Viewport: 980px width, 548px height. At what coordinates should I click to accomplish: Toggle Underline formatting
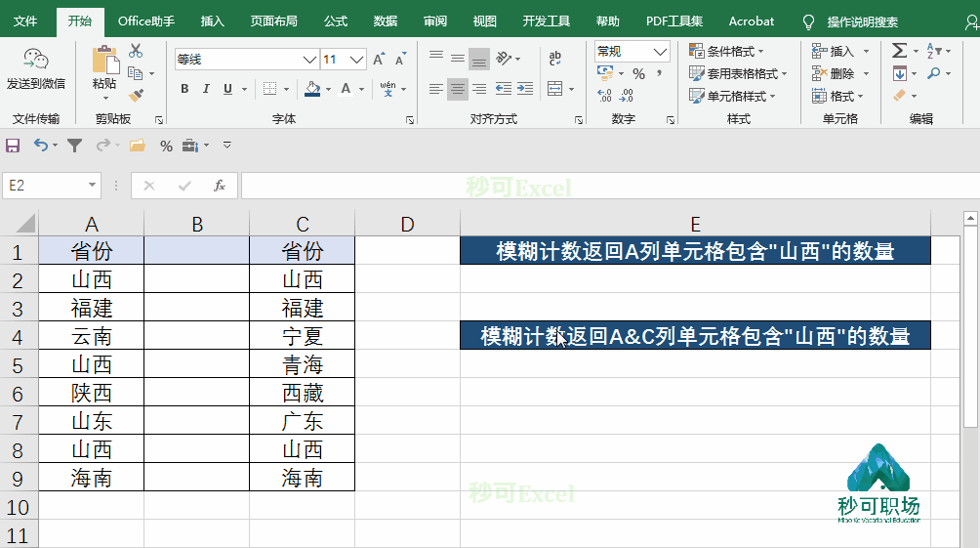point(227,89)
